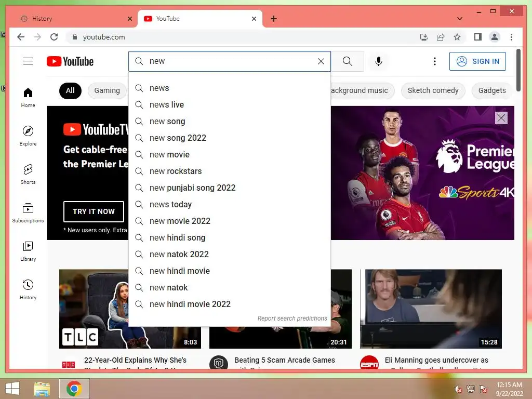Screen dimensions: 532x399
Task: Click the magnifier search button
Action: point(348,61)
